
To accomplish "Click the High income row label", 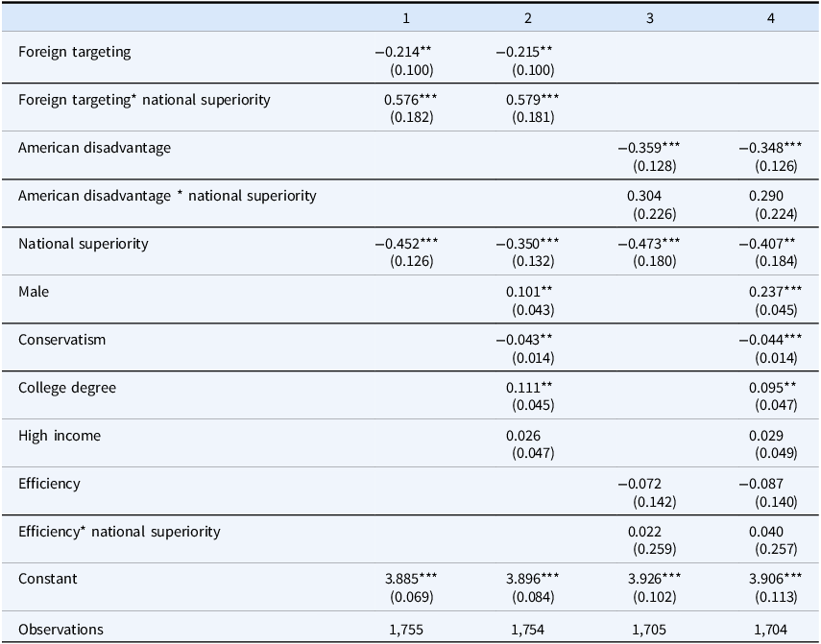I will pos(60,436).
